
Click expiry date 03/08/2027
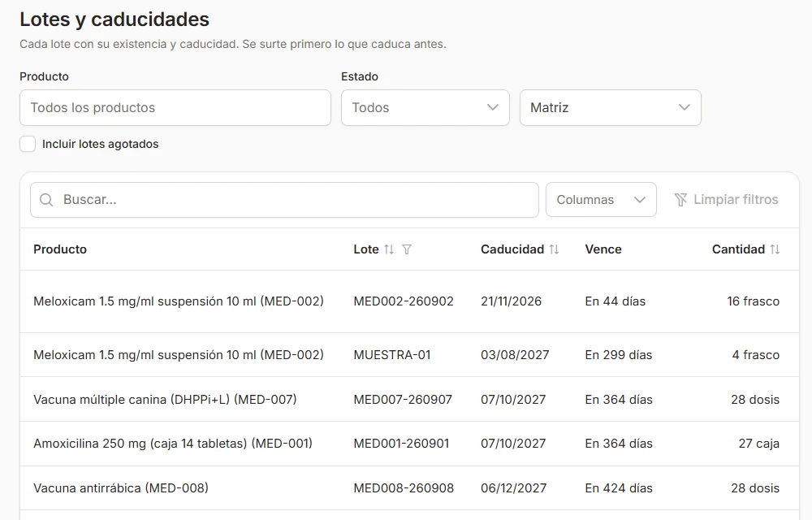[x=515, y=355]
